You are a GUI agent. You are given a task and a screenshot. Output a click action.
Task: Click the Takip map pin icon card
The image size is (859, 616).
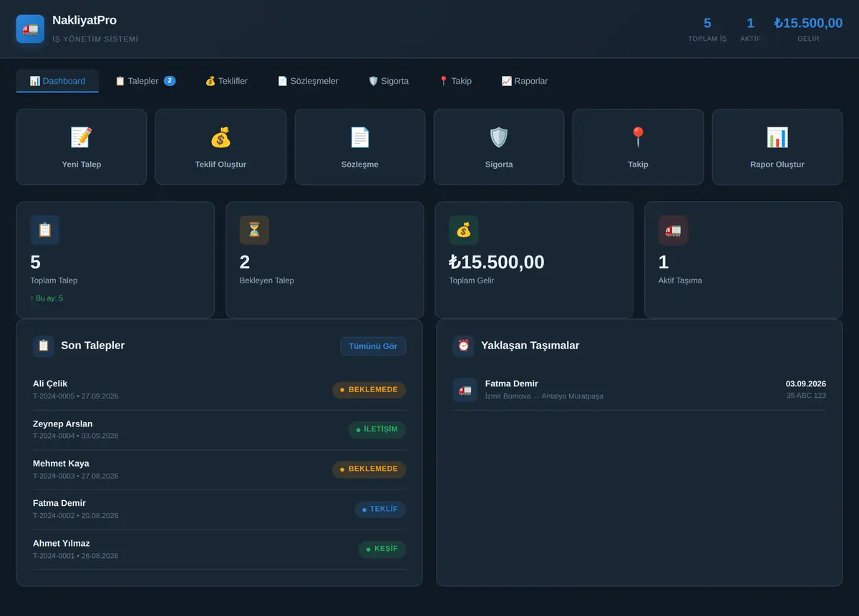click(x=638, y=147)
